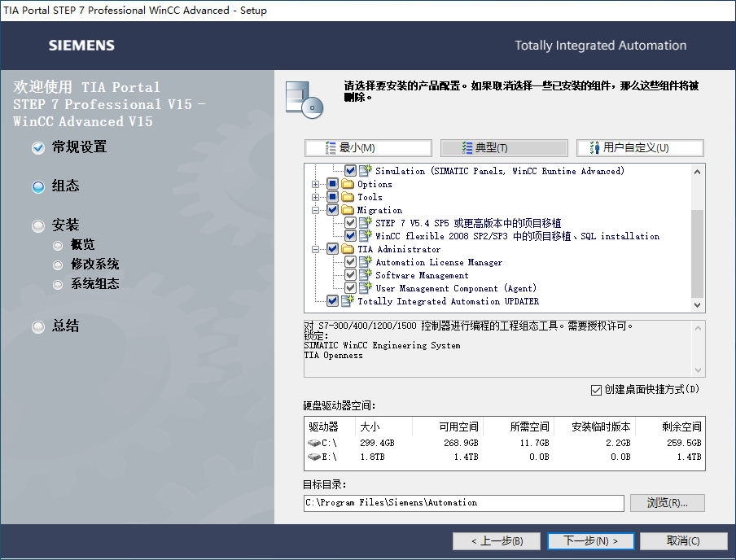Toggle the Automation License Manager checkbox
This screenshot has height=560, width=736.
point(350,261)
